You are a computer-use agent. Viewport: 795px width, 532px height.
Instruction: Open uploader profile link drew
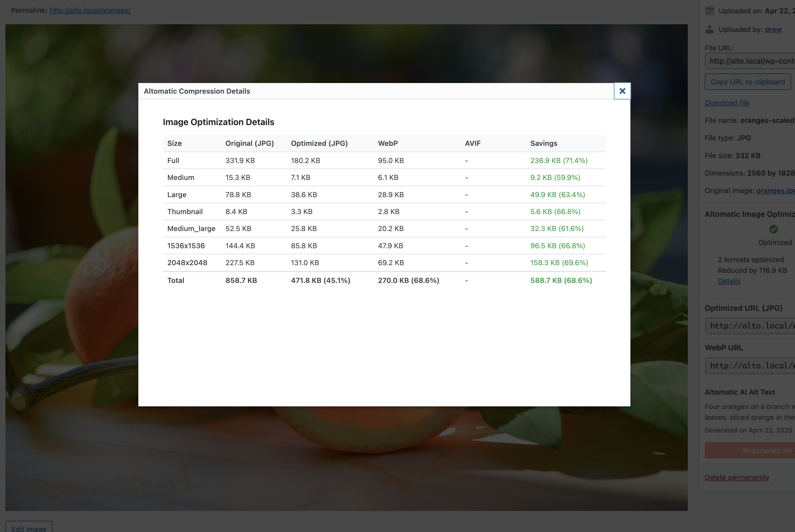(773, 29)
